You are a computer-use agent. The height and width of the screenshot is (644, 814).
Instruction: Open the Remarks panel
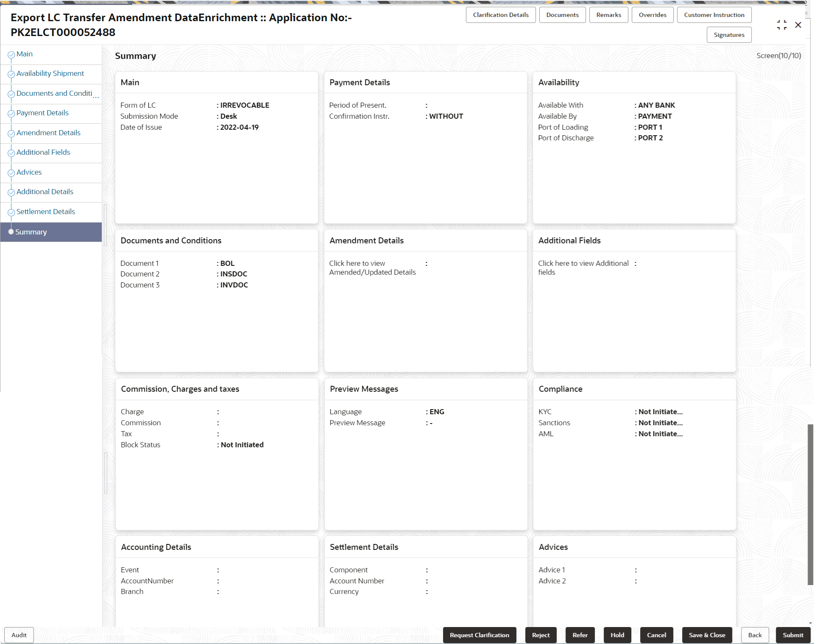(608, 14)
